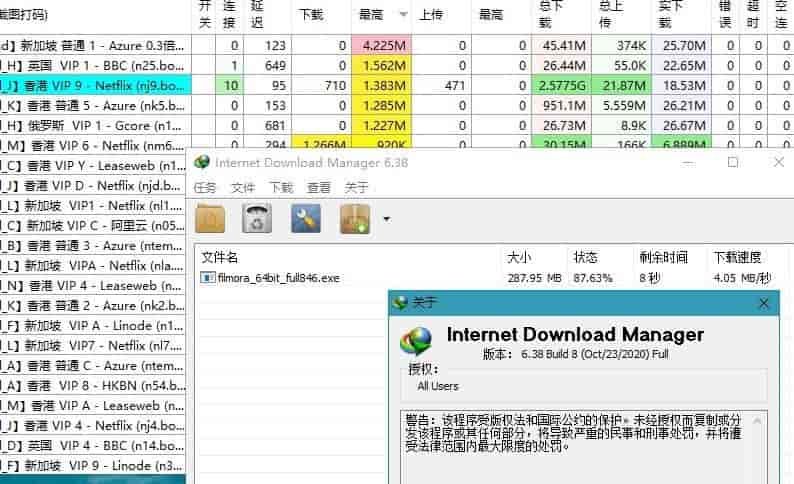Open the 文件 menu in IDM
794x484 pixels.
(x=243, y=188)
